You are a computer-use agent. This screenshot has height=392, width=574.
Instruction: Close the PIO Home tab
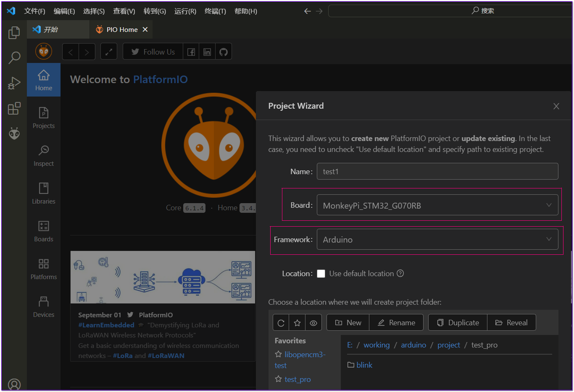[145, 29]
